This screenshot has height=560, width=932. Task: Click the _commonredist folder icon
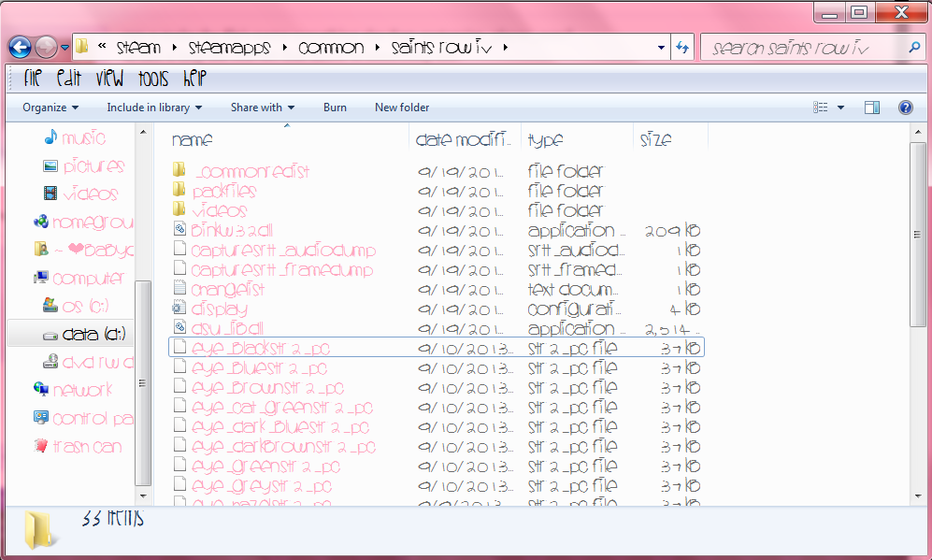179,170
